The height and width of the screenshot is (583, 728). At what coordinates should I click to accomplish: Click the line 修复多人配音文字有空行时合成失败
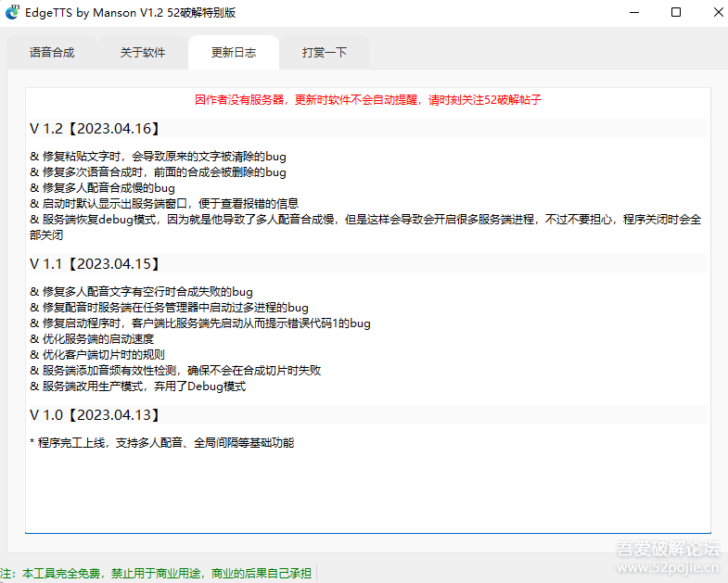click(141, 292)
